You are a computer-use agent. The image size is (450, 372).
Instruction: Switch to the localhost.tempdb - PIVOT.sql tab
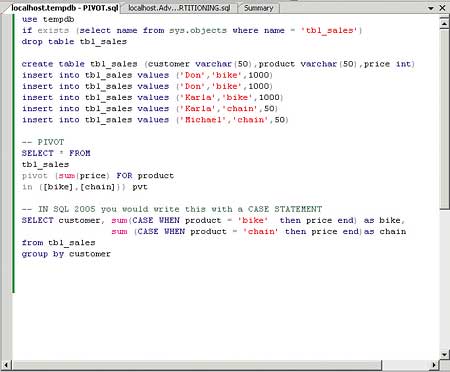pos(64,8)
